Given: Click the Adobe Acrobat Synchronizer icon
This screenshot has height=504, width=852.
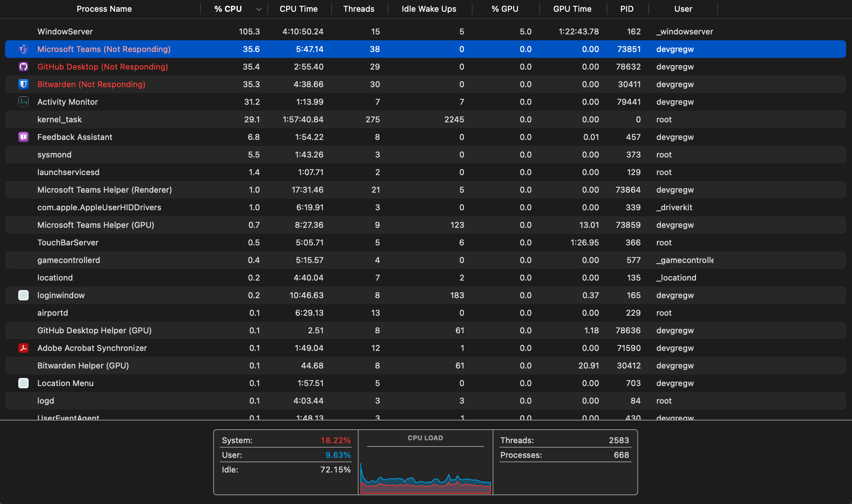Looking at the screenshot, I should [x=23, y=348].
